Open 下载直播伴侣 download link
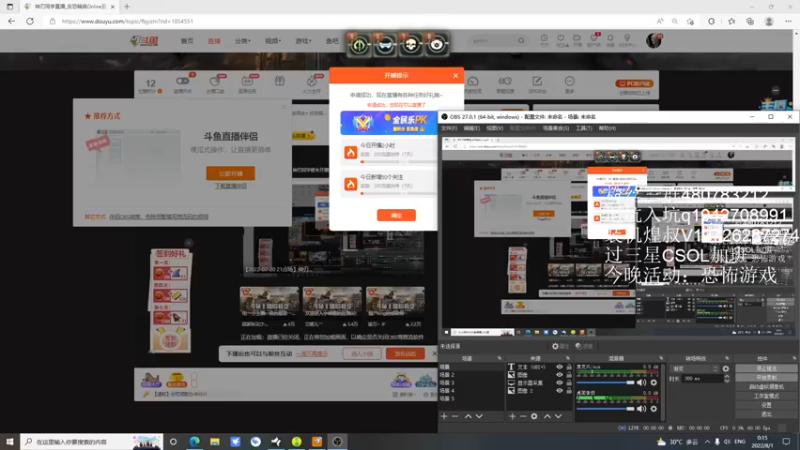 231,186
